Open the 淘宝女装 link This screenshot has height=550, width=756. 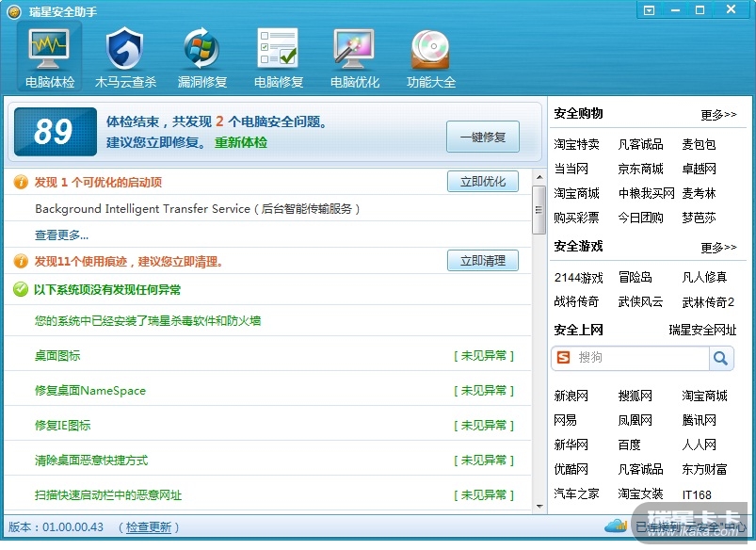(641, 494)
